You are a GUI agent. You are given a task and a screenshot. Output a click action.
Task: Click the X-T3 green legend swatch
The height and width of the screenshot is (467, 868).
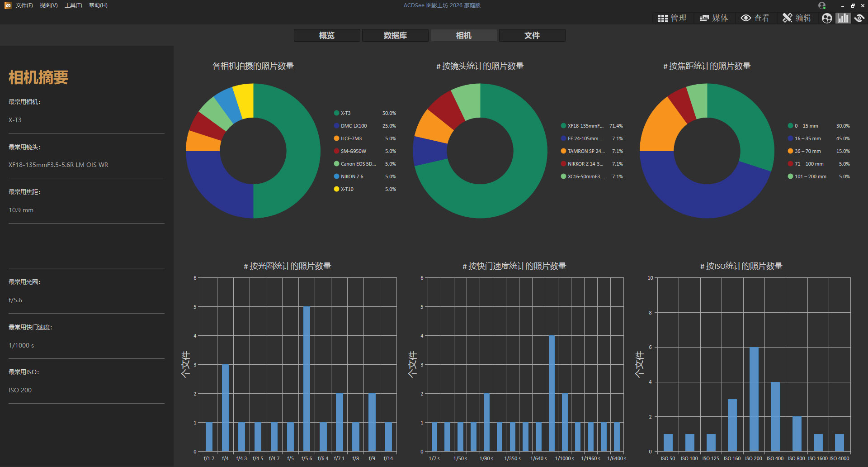(336, 113)
